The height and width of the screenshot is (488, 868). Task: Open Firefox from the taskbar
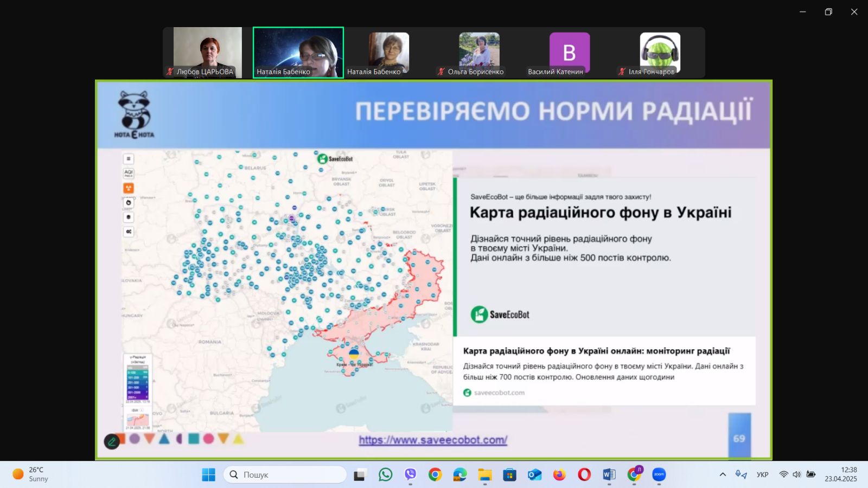pos(559,474)
